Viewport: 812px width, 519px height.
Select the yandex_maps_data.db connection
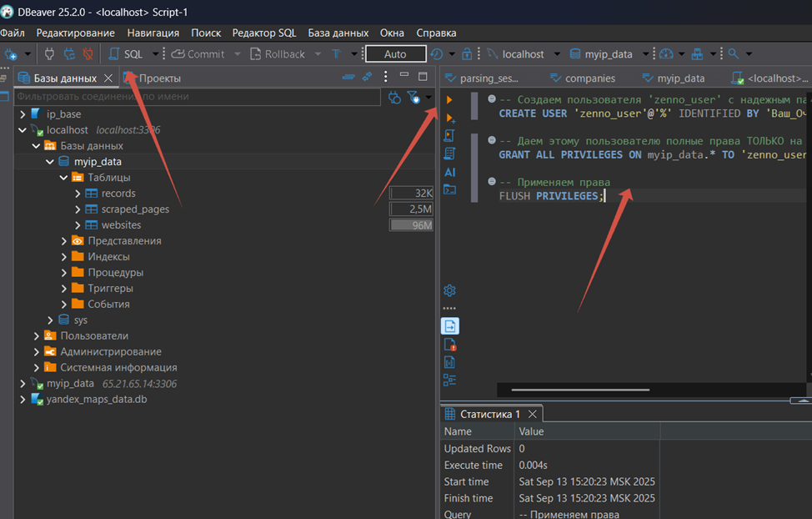coord(97,399)
